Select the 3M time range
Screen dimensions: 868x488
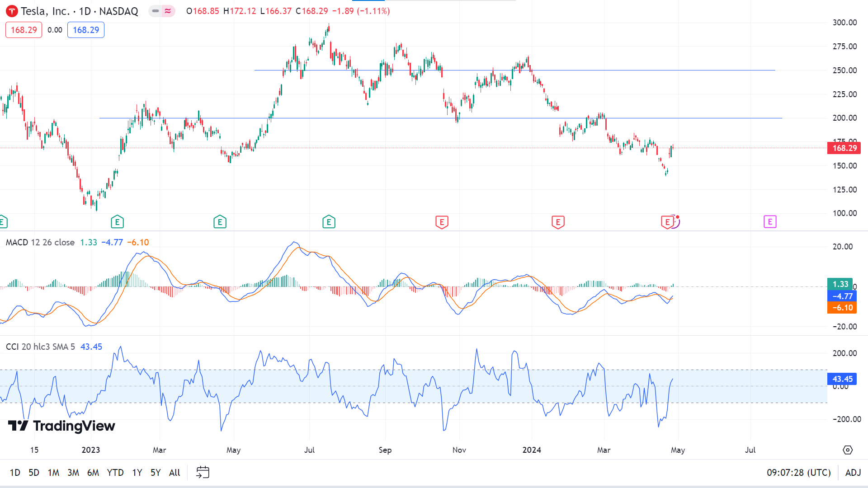pos(73,473)
